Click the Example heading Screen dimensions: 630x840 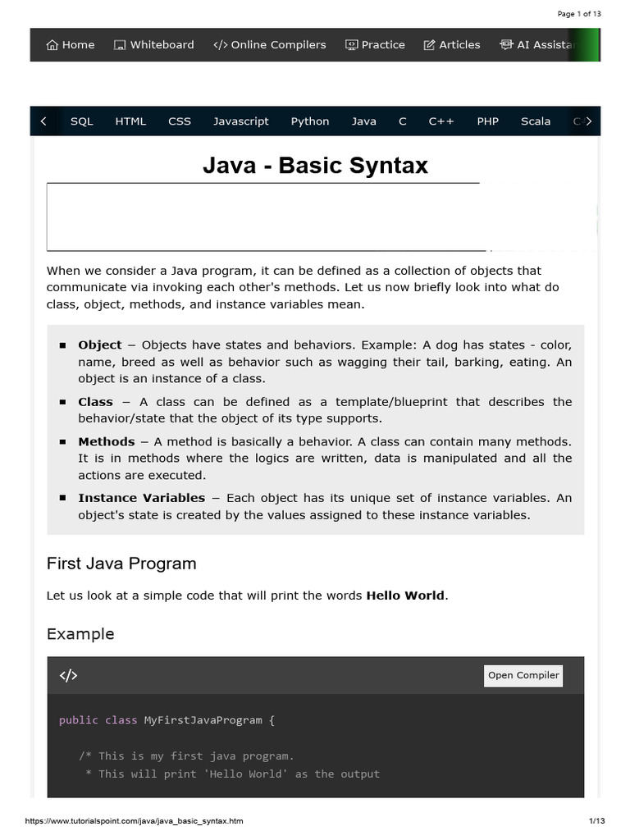coord(80,634)
